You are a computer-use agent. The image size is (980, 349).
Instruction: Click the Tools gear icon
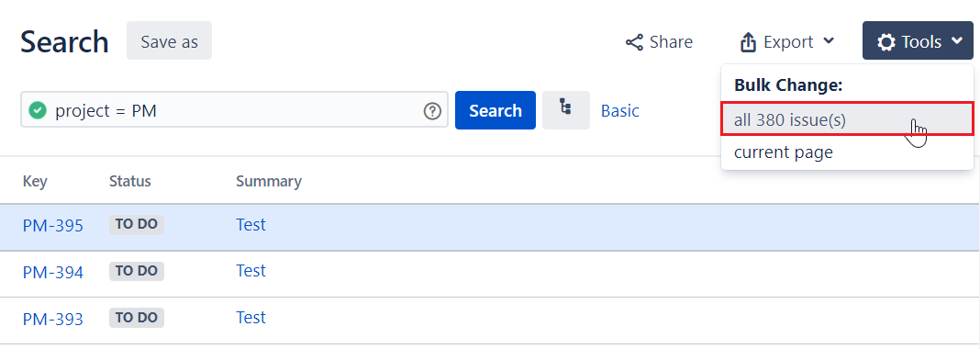click(x=885, y=42)
